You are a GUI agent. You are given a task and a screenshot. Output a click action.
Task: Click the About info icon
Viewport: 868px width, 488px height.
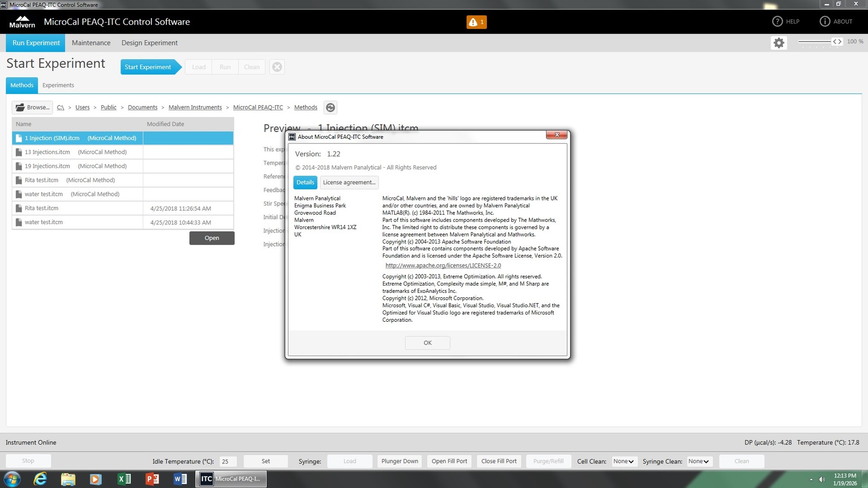(825, 22)
